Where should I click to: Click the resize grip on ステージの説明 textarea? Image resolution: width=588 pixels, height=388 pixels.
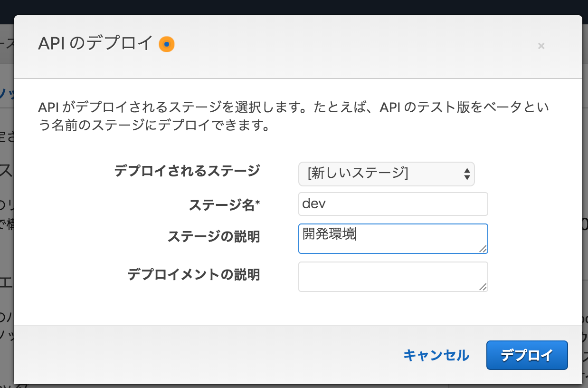click(x=484, y=248)
